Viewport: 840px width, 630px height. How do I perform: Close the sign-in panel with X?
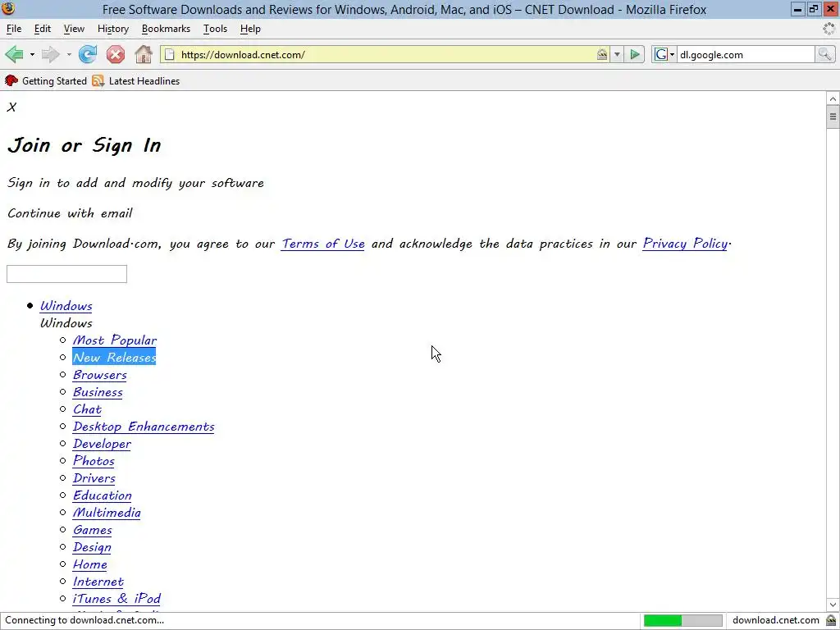pos(11,107)
